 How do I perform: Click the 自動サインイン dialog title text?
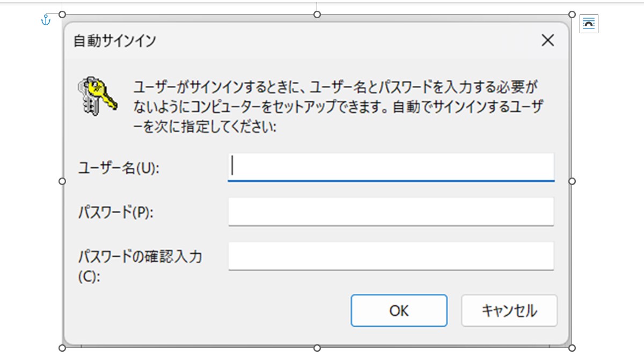click(x=115, y=41)
